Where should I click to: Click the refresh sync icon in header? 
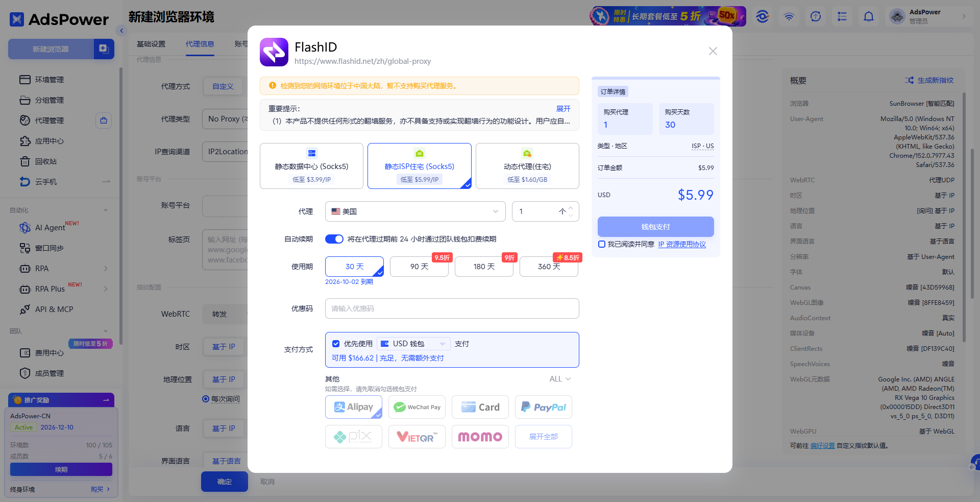(816, 17)
